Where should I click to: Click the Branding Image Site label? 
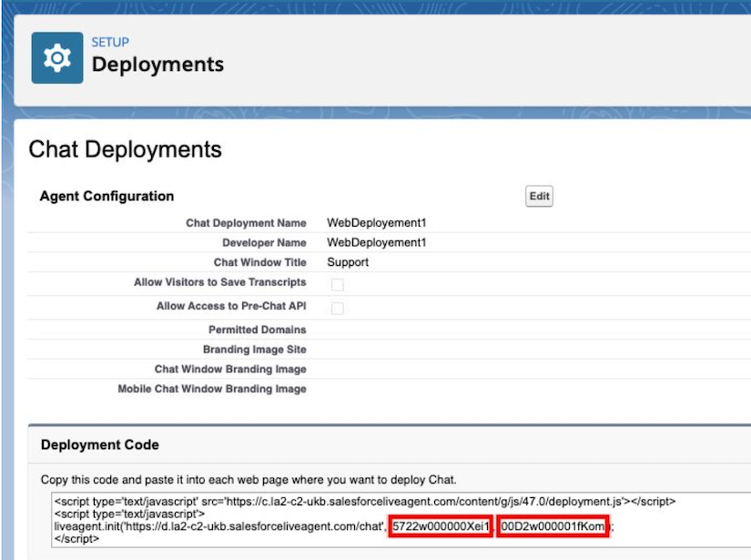click(x=255, y=350)
